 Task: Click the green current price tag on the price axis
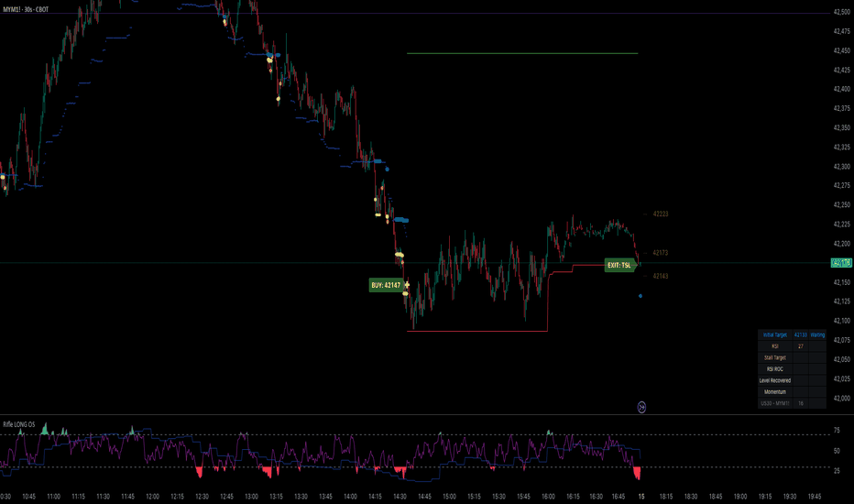(x=841, y=263)
